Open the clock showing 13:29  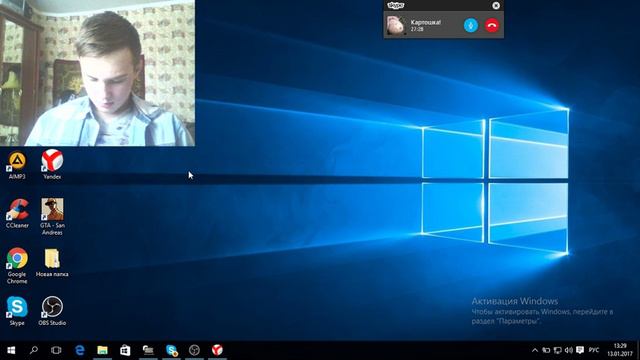click(x=620, y=350)
